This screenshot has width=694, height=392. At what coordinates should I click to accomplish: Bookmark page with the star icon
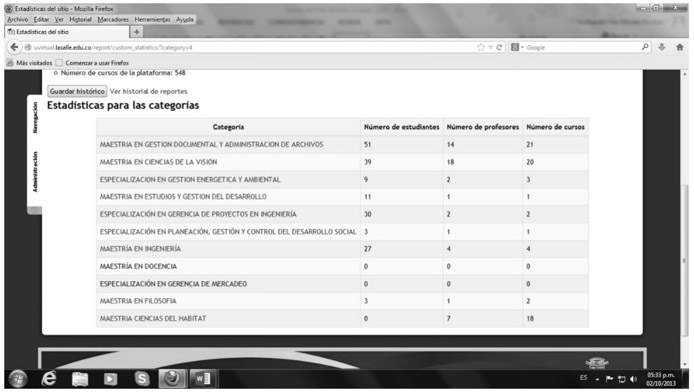(x=481, y=47)
